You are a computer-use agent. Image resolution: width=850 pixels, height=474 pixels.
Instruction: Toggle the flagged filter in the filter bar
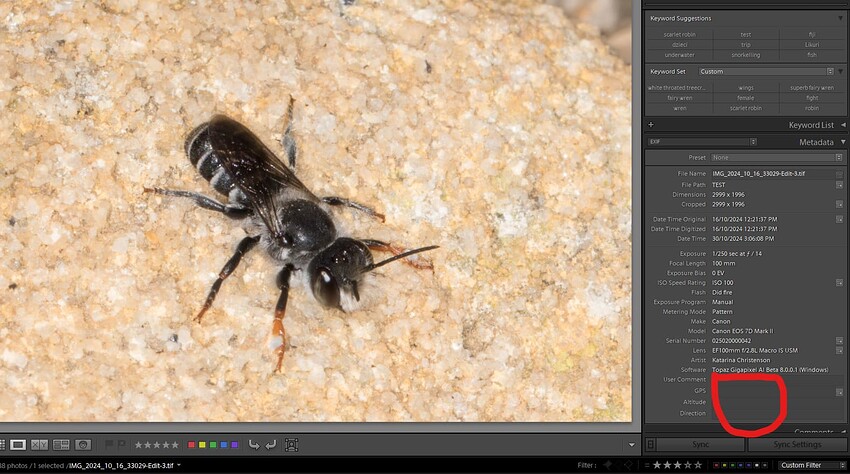pyautogui.click(x=608, y=465)
